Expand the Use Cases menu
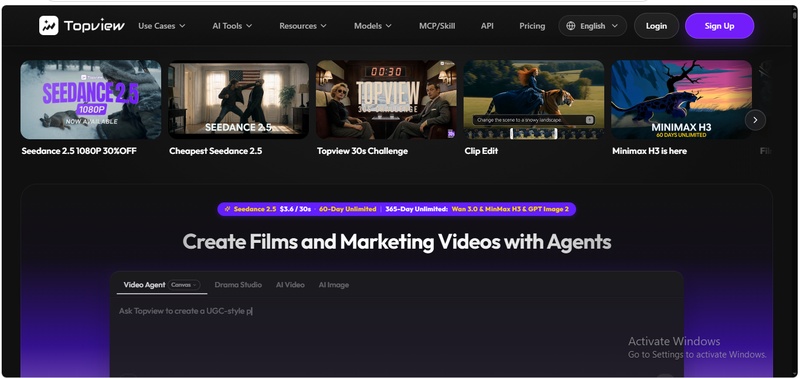The height and width of the screenshot is (378, 800). tap(162, 26)
